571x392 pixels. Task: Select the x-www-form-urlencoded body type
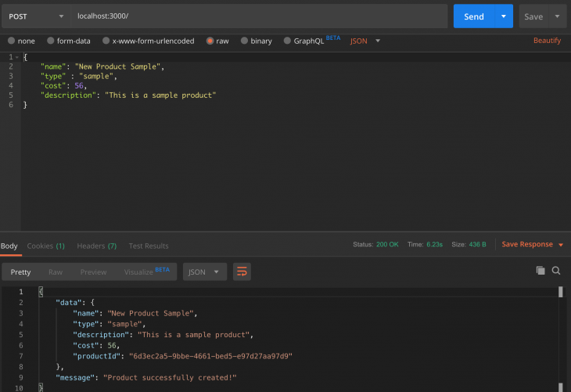click(x=148, y=41)
